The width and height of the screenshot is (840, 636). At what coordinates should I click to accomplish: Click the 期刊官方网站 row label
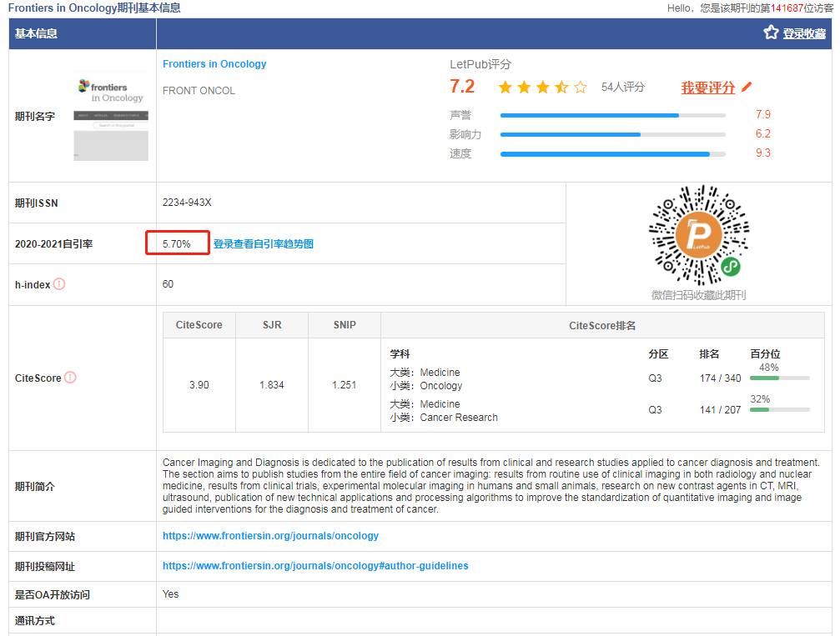pos(45,537)
